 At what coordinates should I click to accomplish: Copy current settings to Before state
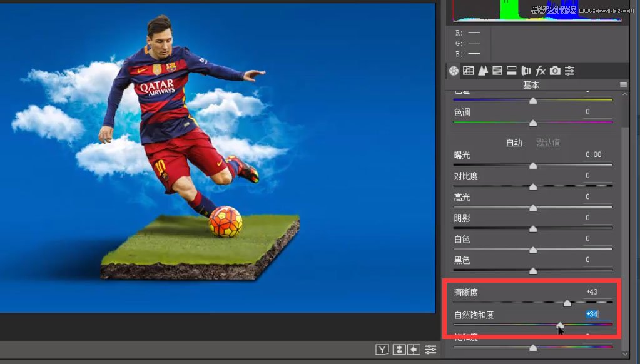pyautogui.click(x=414, y=350)
